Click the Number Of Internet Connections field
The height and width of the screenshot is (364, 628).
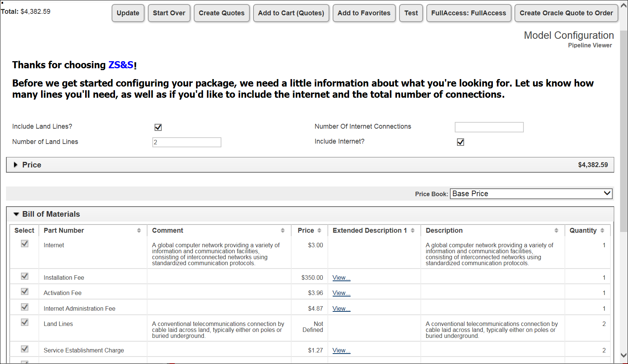489,127
